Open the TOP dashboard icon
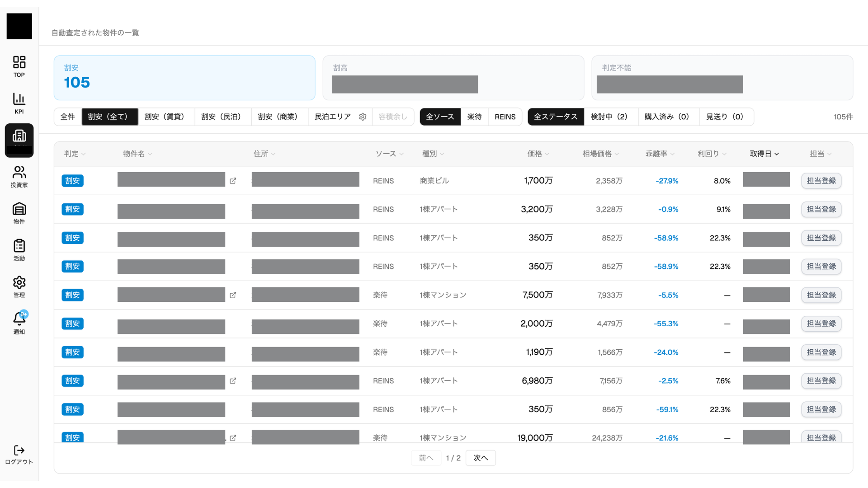Screen dimensions: 868x488 coord(19,66)
